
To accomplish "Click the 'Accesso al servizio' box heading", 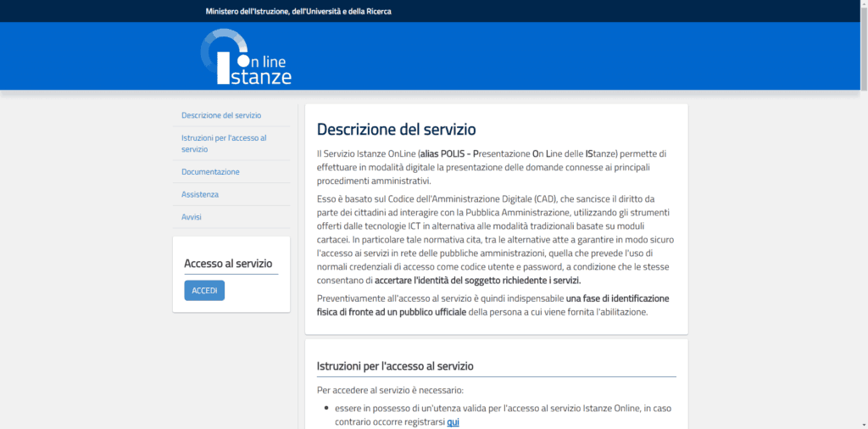I will [228, 264].
